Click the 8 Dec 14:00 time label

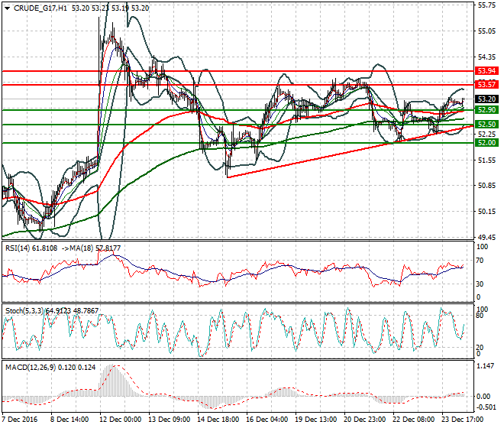pyautogui.click(x=69, y=420)
